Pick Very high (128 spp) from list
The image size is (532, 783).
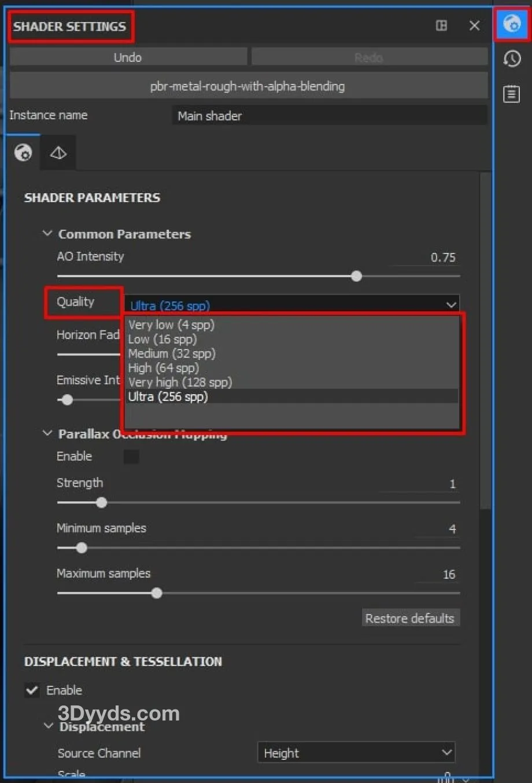click(180, 382)
